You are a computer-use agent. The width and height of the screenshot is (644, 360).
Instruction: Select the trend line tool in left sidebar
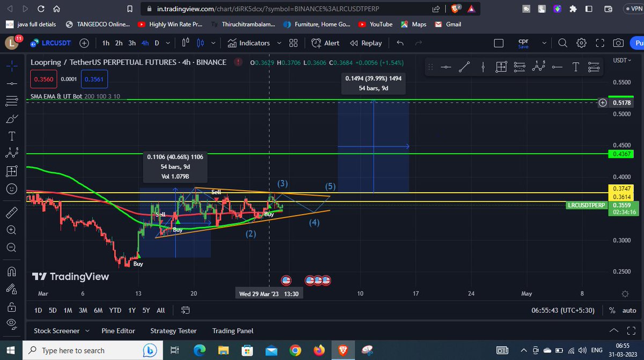(12, 84)
